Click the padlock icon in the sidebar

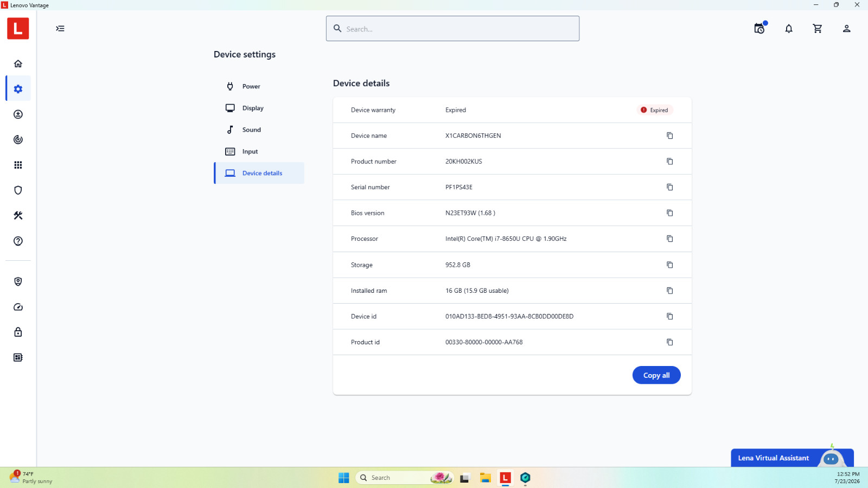click(x=18, y=332)
